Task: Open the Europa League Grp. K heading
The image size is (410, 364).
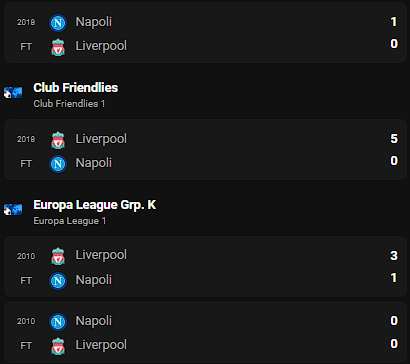Action: [x=95, y=205]
